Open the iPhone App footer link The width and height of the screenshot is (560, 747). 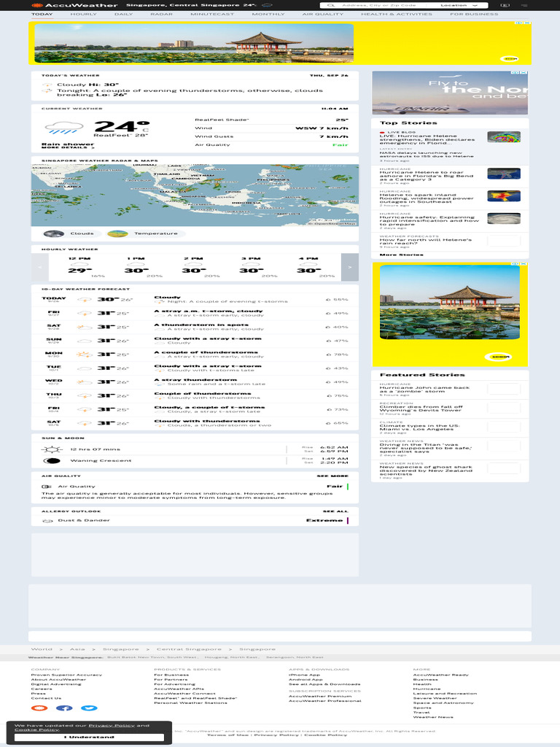[304, 675]
